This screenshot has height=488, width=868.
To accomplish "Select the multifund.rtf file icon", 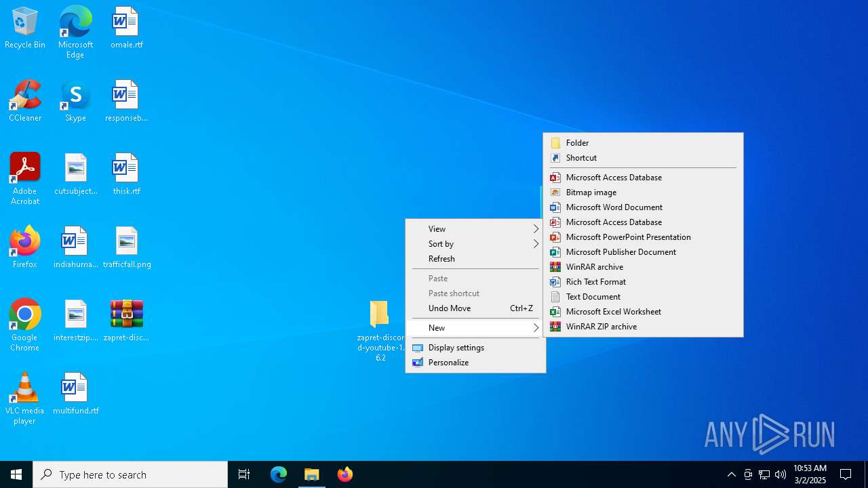I will pyautogui.click(x=75, y=394).
